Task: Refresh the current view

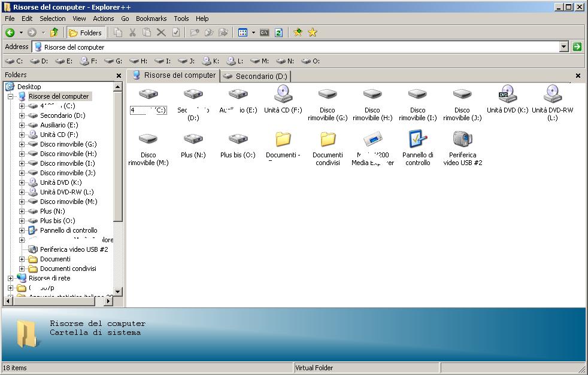Action: coord(278,33)
